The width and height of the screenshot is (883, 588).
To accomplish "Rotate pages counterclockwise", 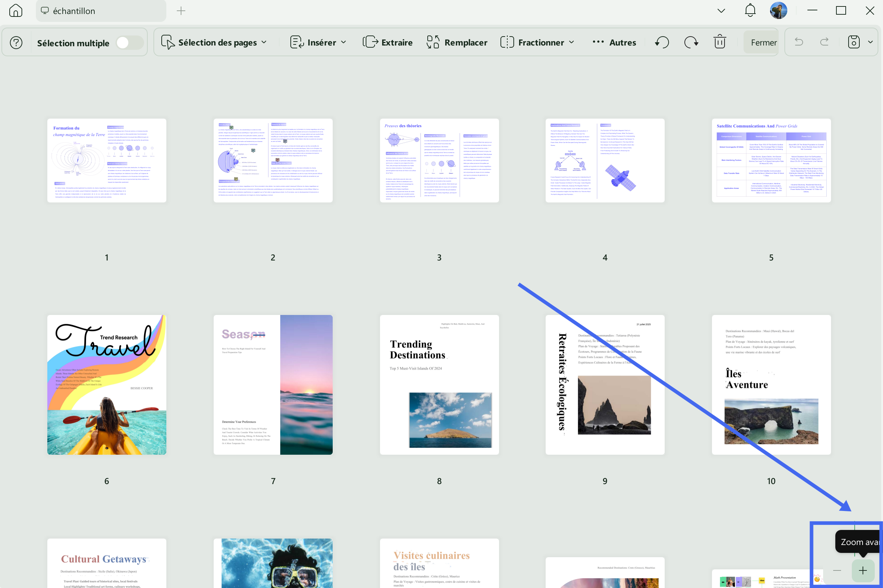I will [x=662, y=42].
